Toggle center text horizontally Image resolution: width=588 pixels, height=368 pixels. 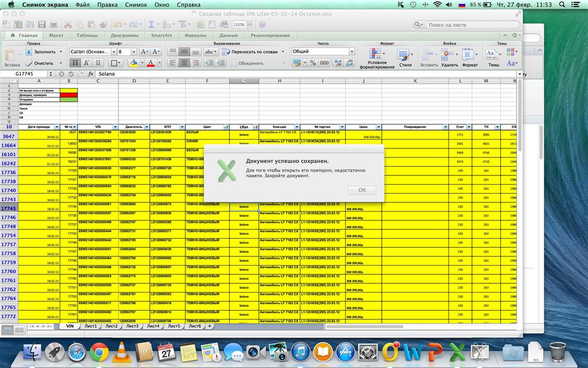[x=184, y=63]
